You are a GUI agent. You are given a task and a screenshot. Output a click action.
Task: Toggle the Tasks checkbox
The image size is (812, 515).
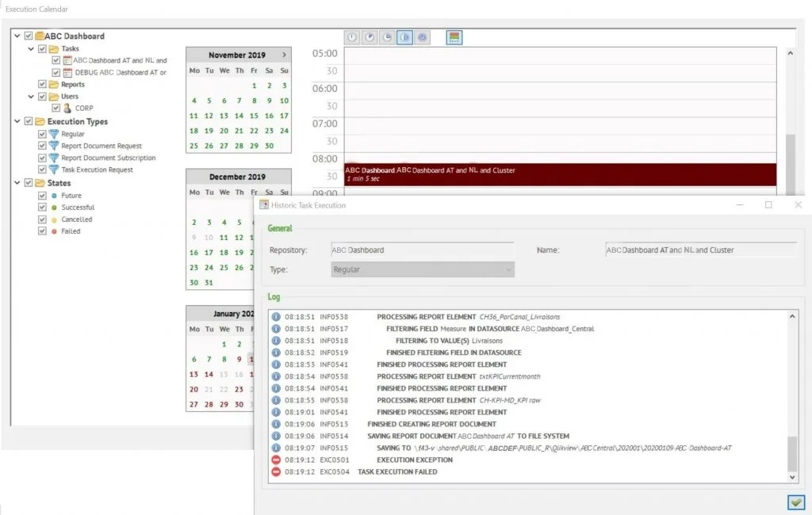(x=43, y=48)
